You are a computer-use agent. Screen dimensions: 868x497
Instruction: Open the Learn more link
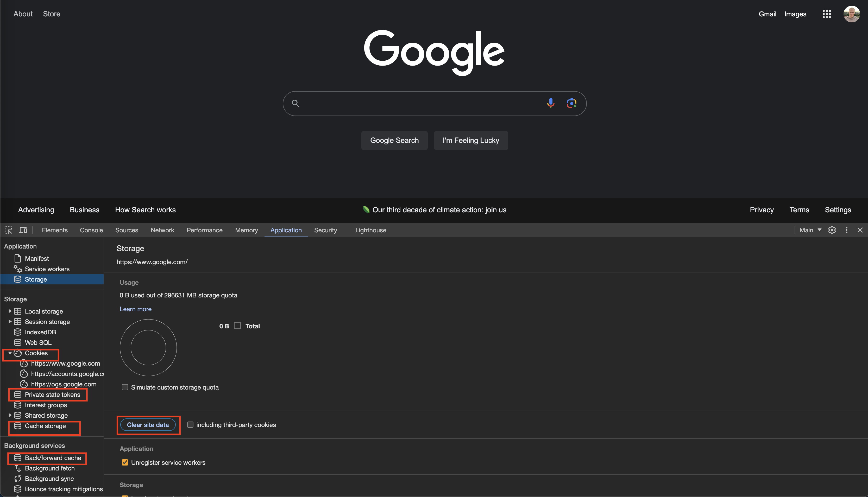(x=135, y=309)
